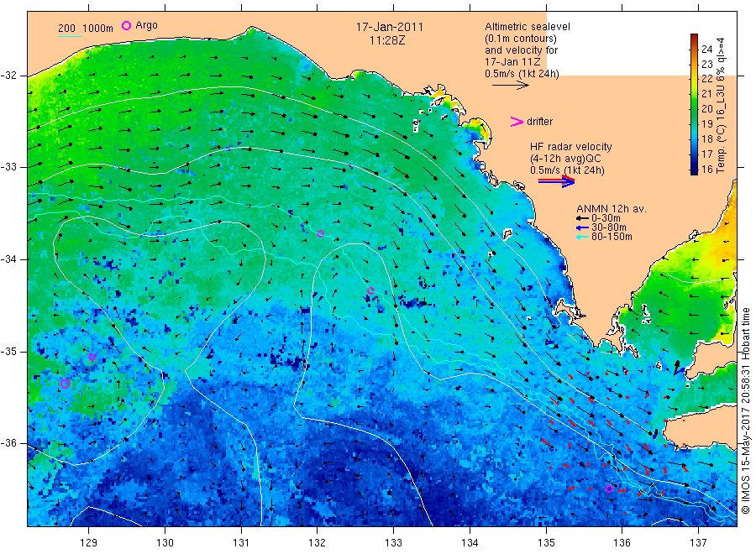Click the 'HF radar velocity' label
The image size is (756, 554).
(x=571, y=147)
